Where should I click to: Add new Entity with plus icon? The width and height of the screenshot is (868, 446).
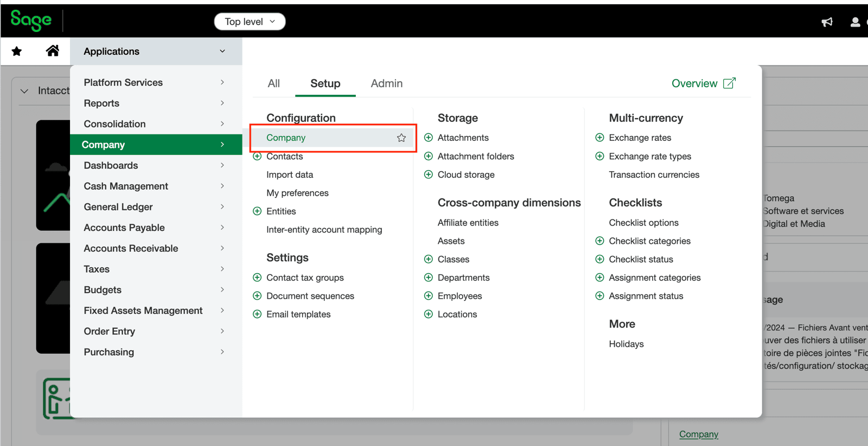pyautogui.click(x=257, y=211)
